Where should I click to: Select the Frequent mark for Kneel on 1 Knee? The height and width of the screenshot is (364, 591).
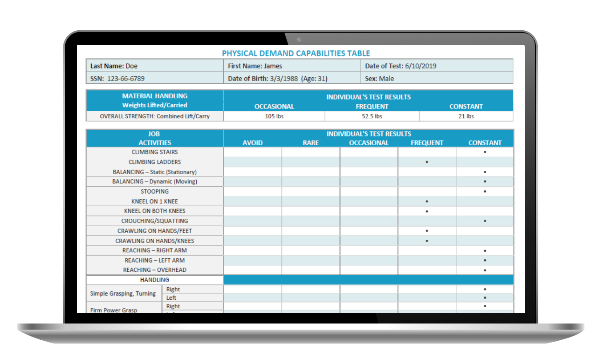[427, 202]
